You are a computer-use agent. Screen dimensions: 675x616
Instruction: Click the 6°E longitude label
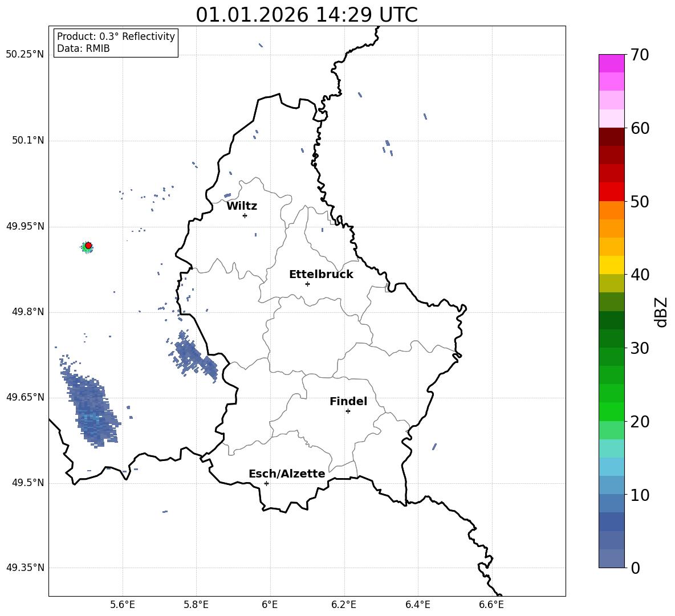270,605
